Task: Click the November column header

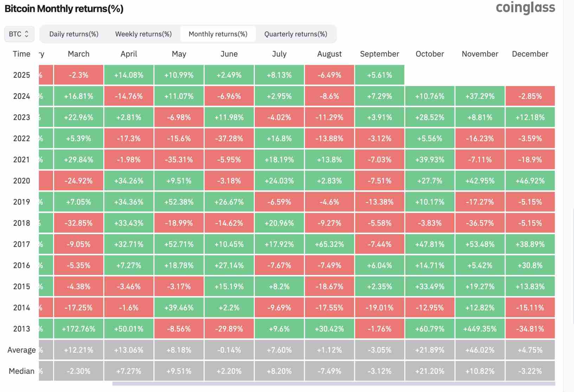Action: click(x=480, y=54)
